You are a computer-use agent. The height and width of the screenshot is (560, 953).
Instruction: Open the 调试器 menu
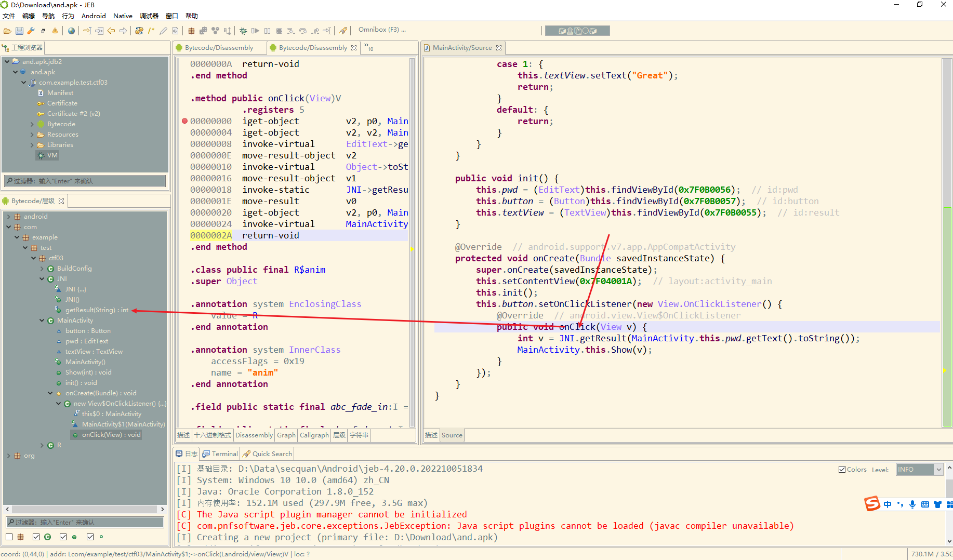tap(149, 16)
